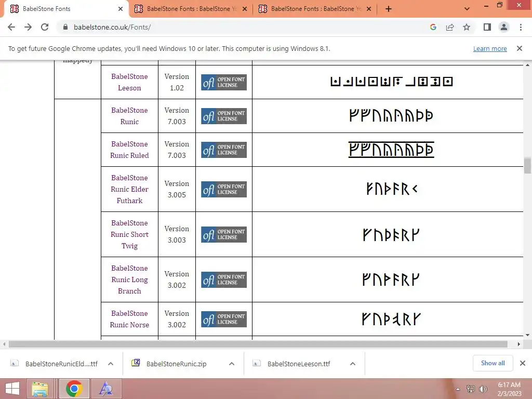Show hidden system tray icons
The height and width of the screenshot is (399, 532).
458,389
